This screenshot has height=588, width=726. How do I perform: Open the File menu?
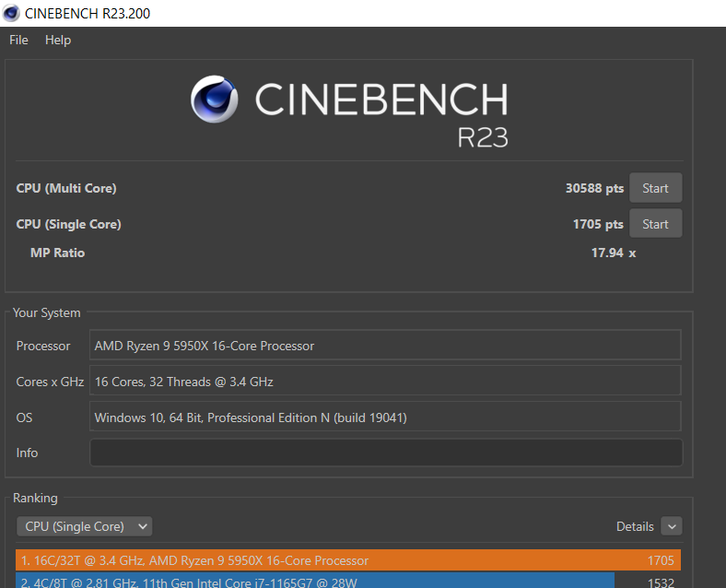pos(18,41)
